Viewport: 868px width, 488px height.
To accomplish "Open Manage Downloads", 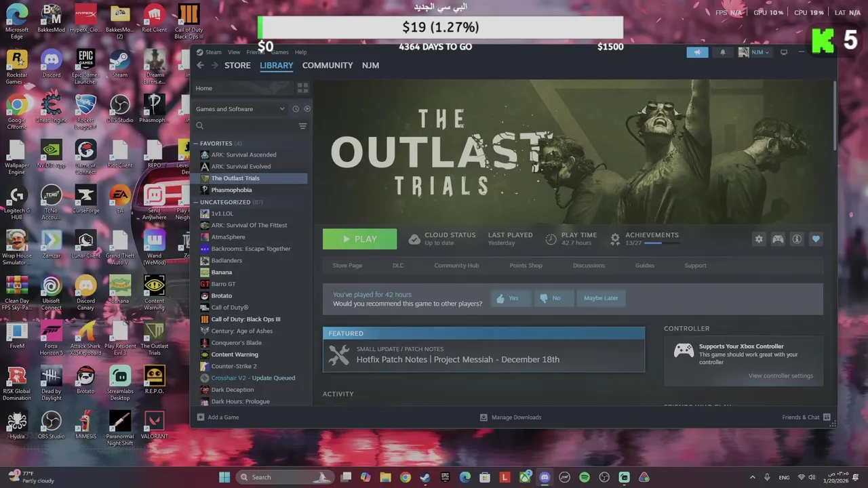I will point(511,417).
